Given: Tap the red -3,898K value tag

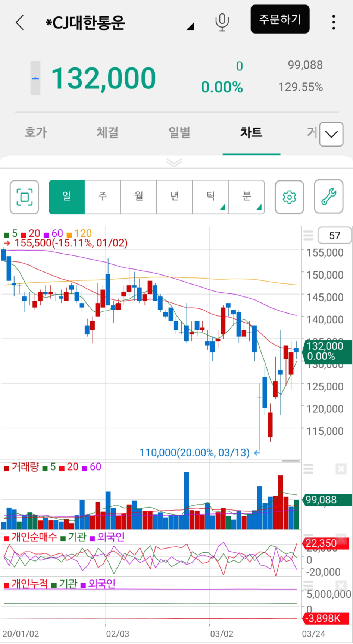Looking at the screenshot, I should [x=325, y=619].
